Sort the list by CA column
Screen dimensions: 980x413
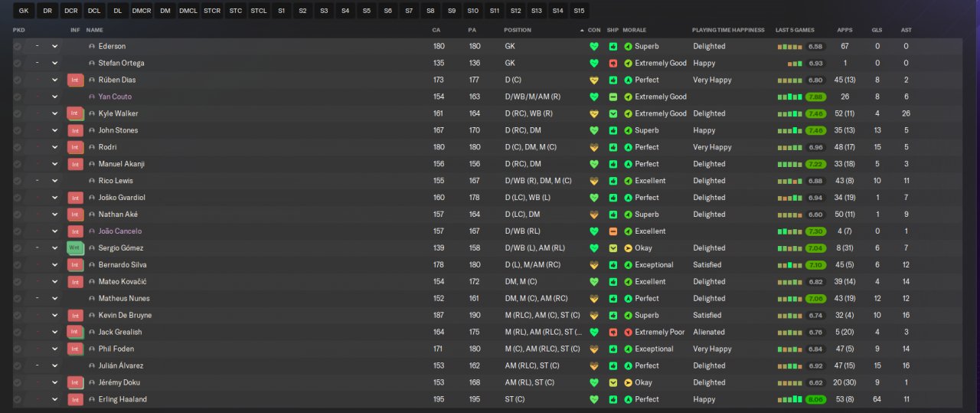436,30
